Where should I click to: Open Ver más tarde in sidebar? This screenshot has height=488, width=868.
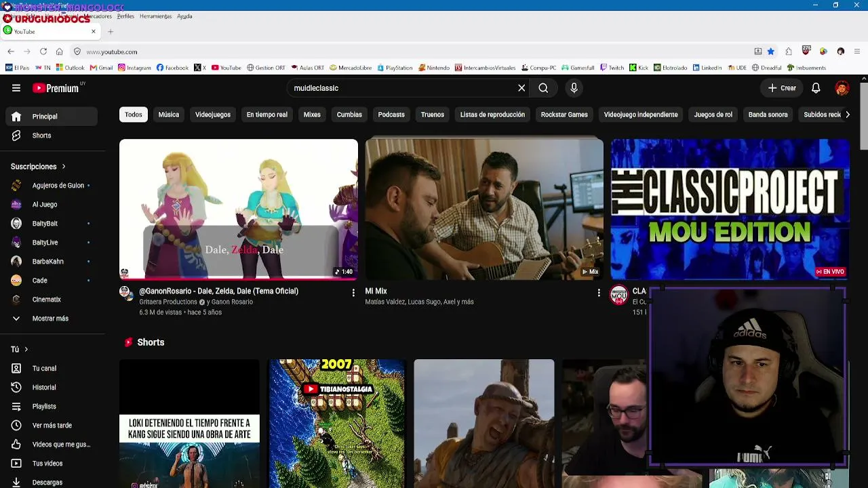coord(52,426)
